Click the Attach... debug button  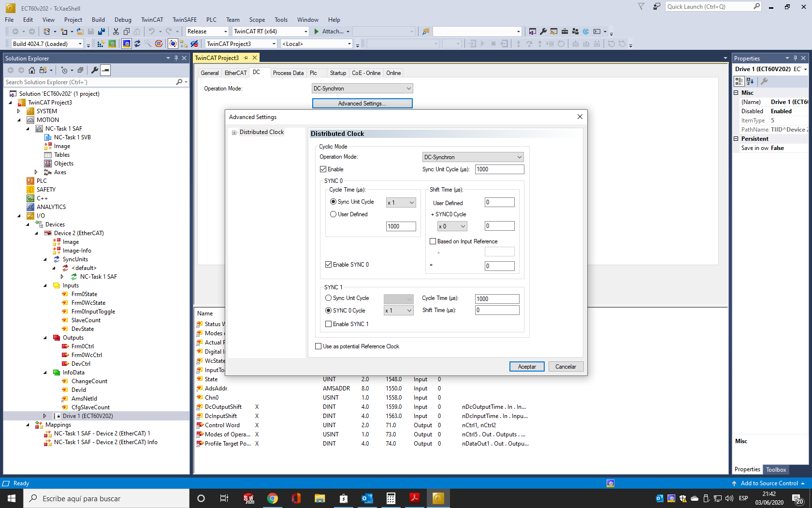(332, 31)
